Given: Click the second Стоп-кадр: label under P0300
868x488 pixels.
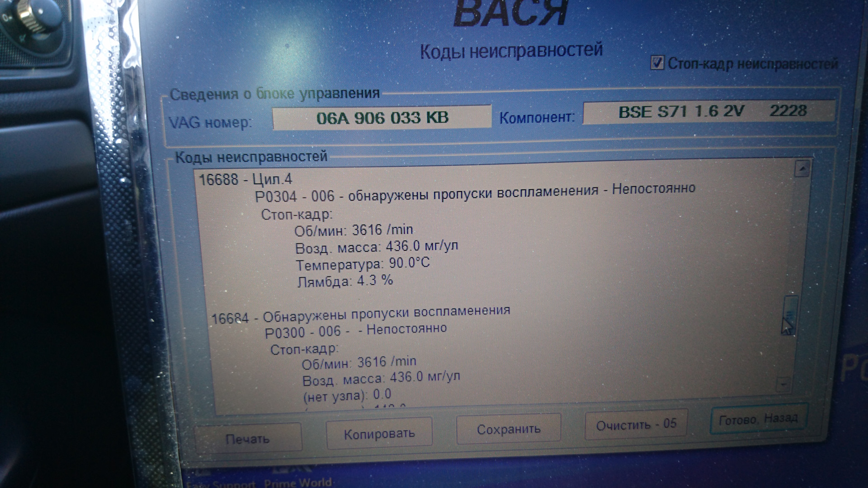Looking at the screenshot, I should (304, 349).
